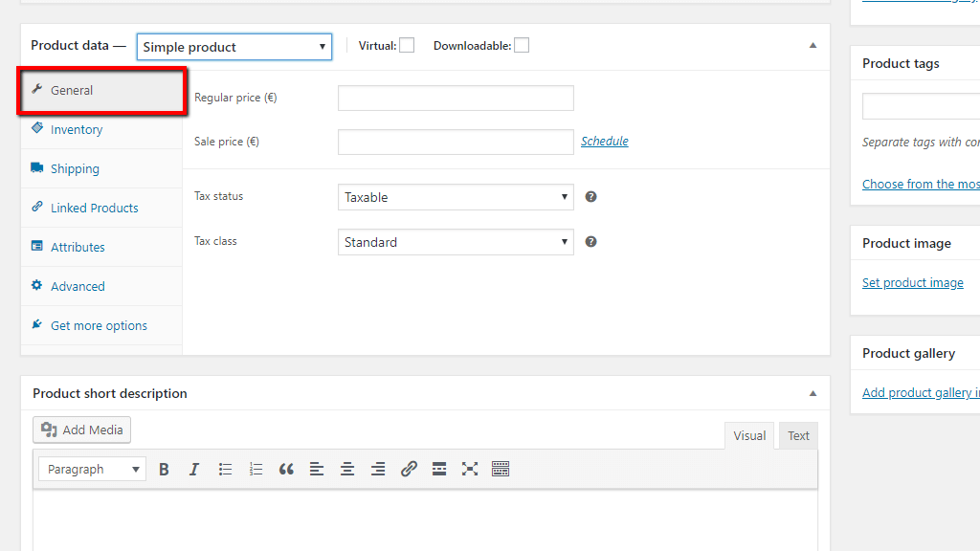This screenshot has width=980, height=551.
Task: Open the Simple product type dropdown
Action: point(234,47)
